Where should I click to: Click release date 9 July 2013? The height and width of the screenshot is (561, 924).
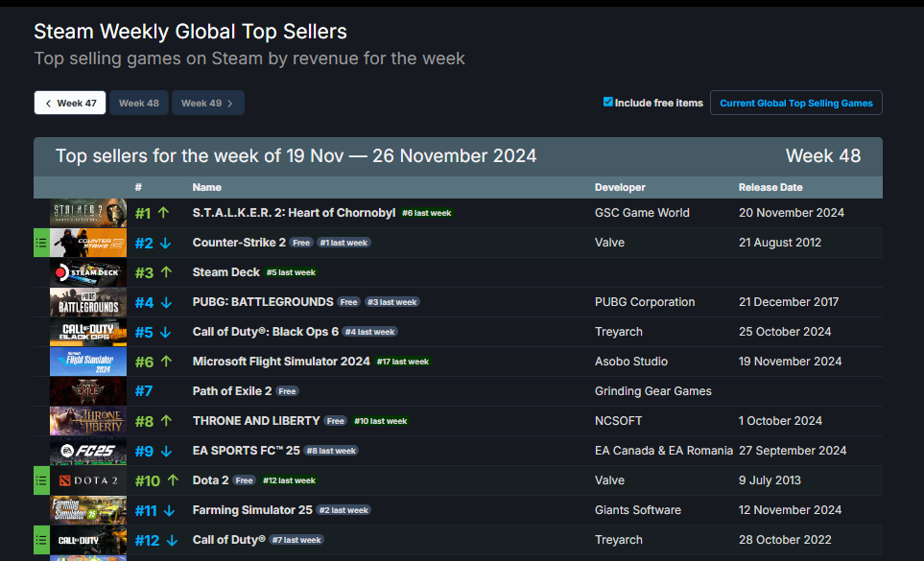tap(770, 480)
